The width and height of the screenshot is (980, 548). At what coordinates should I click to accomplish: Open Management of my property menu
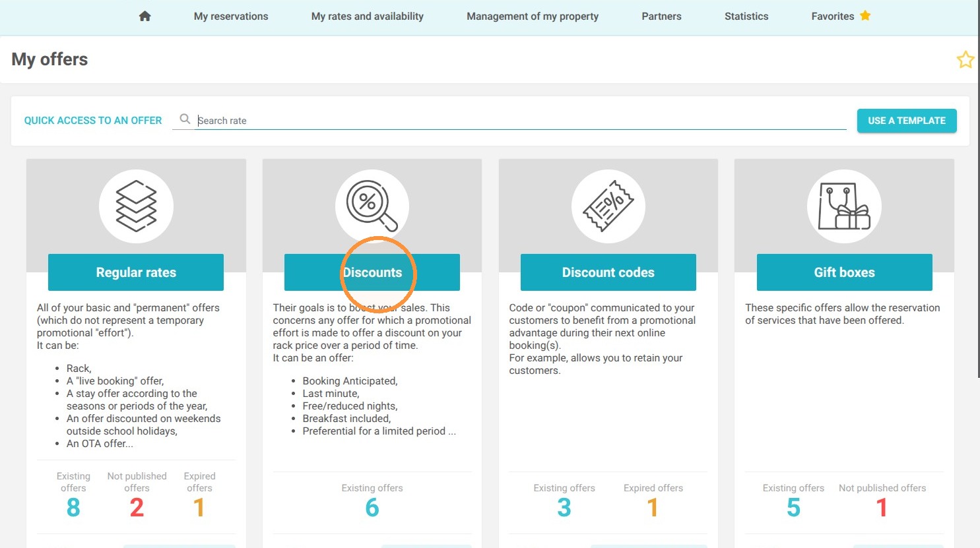click(533, 16)
